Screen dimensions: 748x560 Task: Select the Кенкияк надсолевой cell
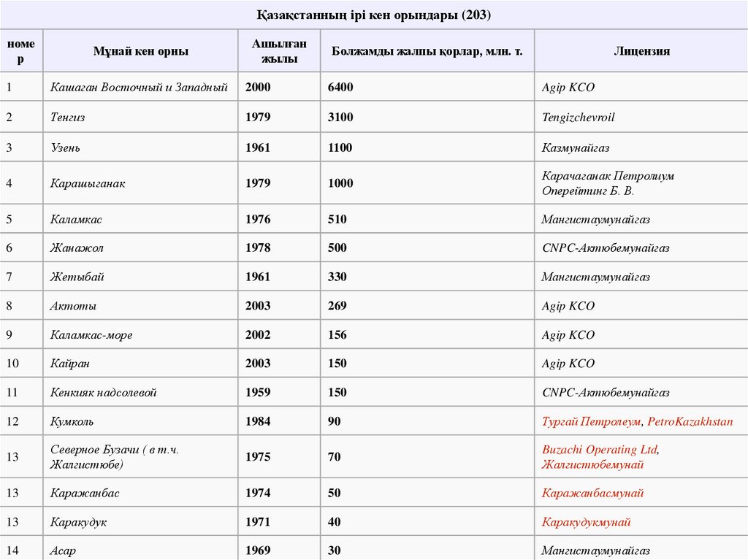(104, 393)
